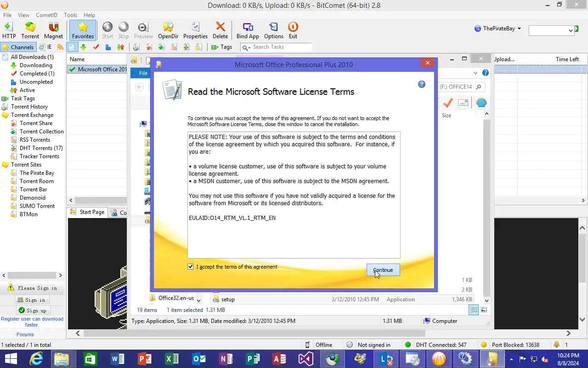The image size is (588, 368).
Task: Click the OpenDir toolbar icon
Action: (168, 30)
